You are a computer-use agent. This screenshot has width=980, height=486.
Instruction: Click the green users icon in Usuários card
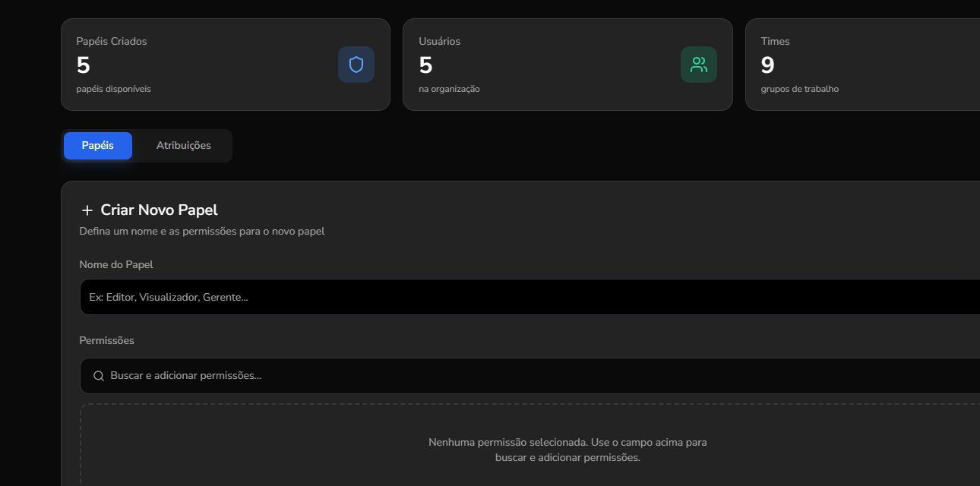click(x=699, y=65)
